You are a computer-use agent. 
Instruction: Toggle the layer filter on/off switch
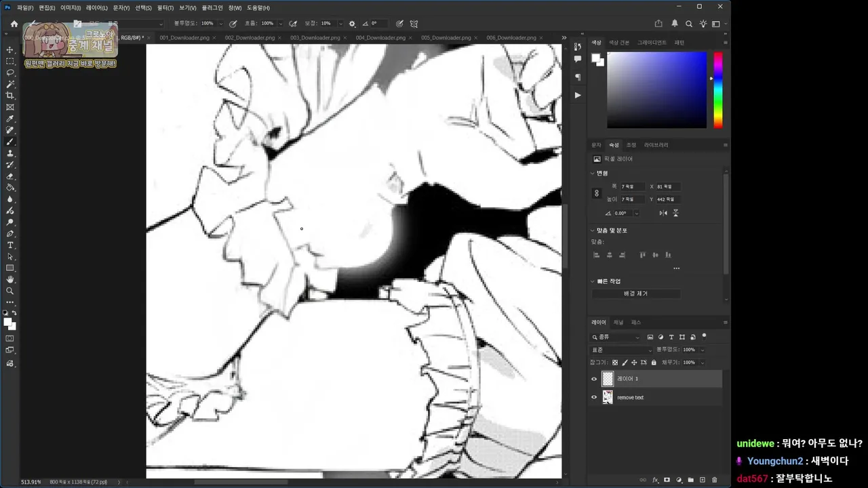704,335
